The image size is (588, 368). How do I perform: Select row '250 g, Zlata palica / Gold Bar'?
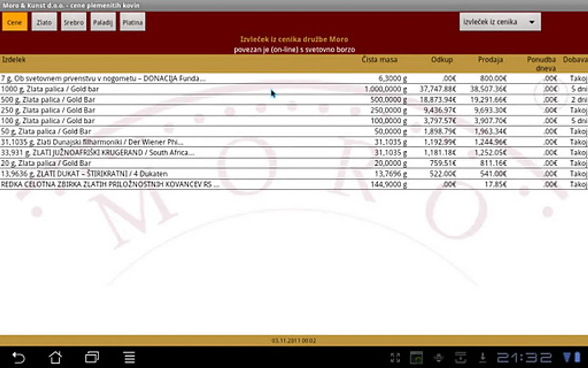294,110
